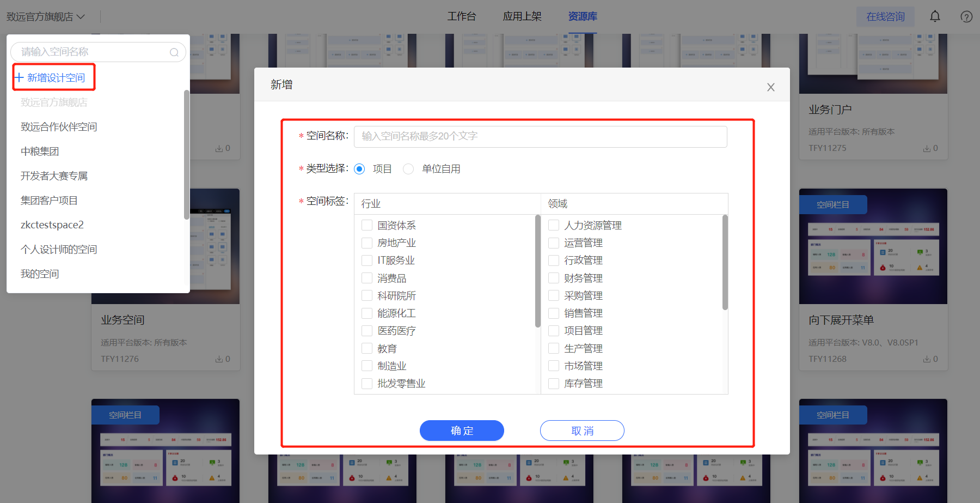Click the 行业 list scrollbar
980x503 pixels.
(538, 271)
